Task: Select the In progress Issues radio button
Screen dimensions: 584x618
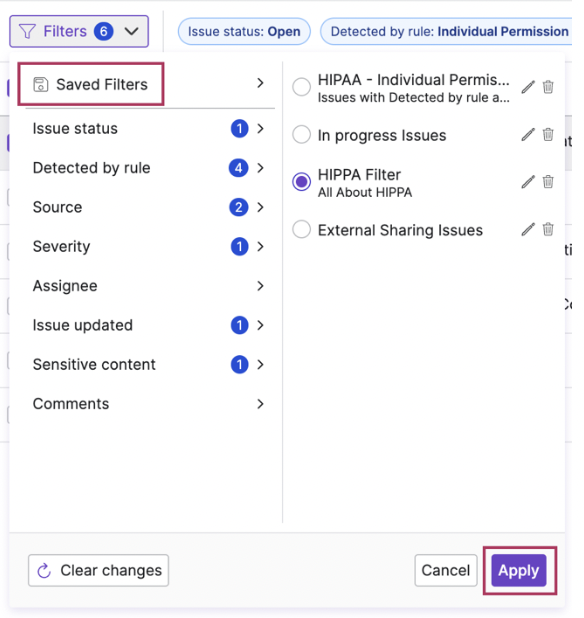Action: (x=301, y=135)
